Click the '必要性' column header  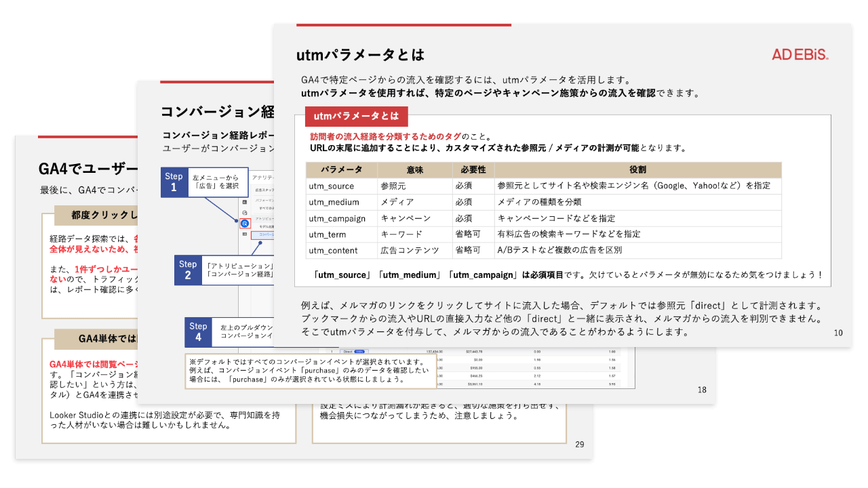click(473, 169)
